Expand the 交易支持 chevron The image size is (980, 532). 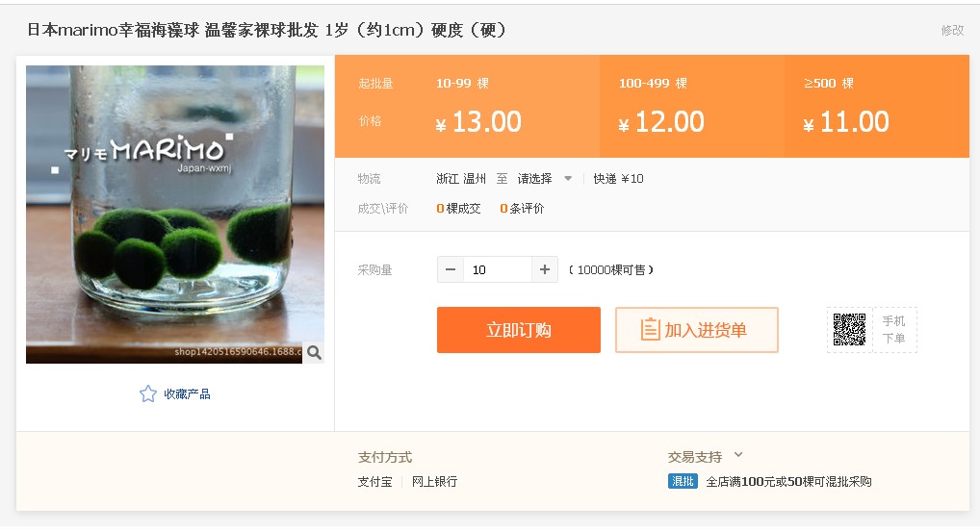(x=738, y=456)
